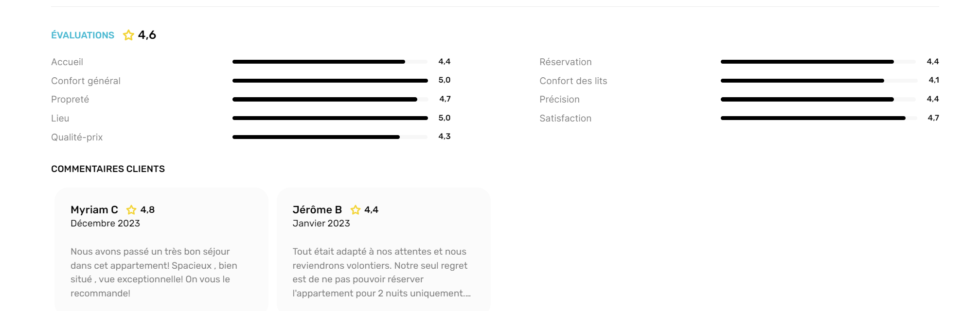
Task: Click the Réservation rating bar
Action: point(818,62)
